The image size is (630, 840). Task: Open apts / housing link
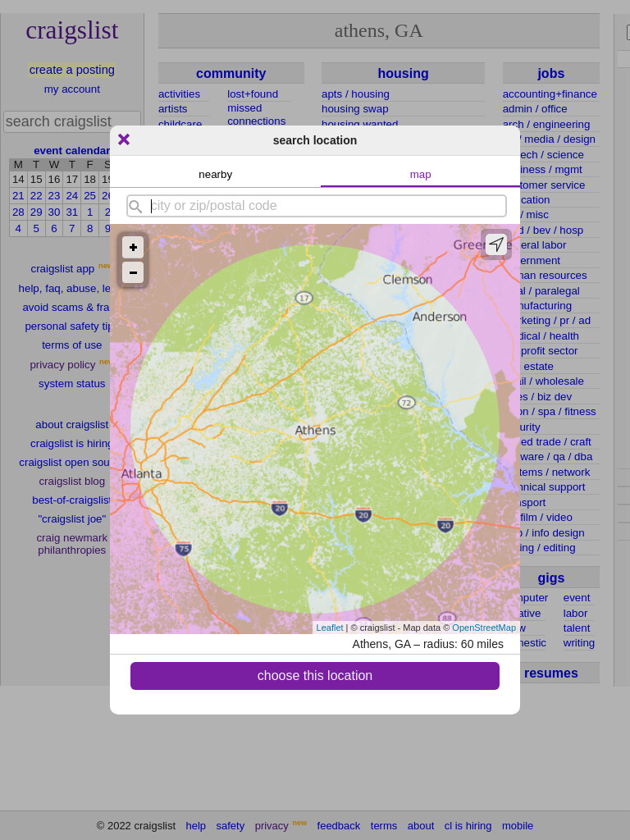point(355,94)
